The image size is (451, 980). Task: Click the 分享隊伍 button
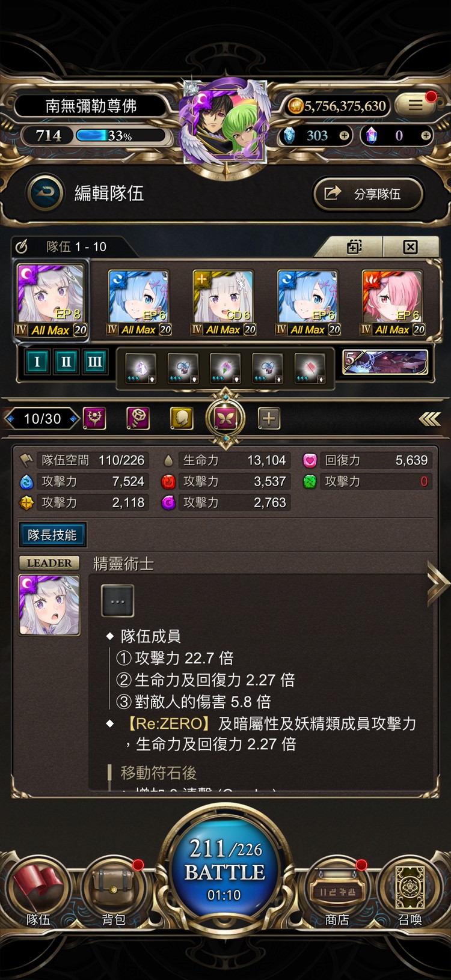pyautogui.click(x=369, y=193)
